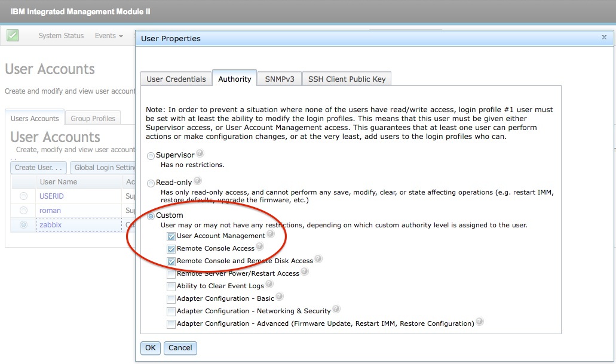Click help icon next to Supervisor option
The image size is (616, 364).
click(x=200, y=153)
